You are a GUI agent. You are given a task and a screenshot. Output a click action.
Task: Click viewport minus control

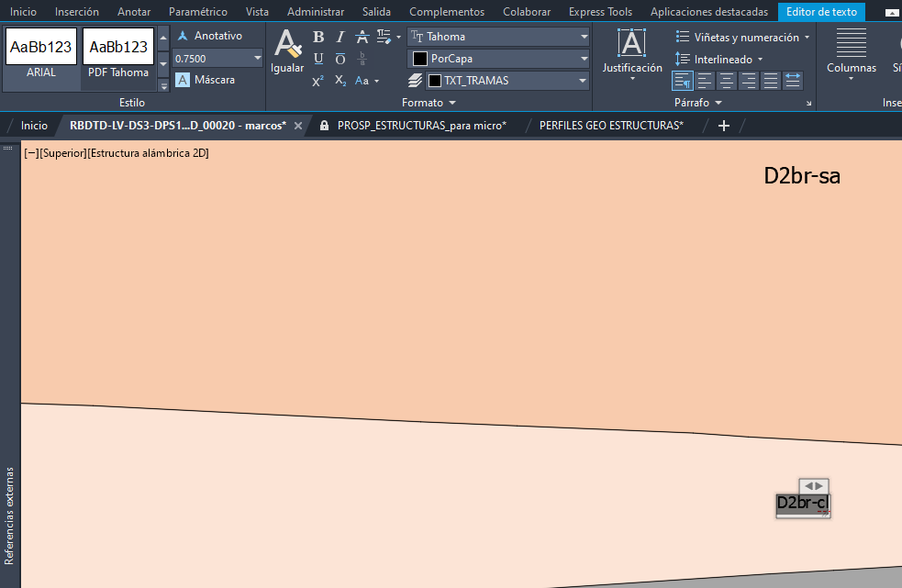(31, 153)
